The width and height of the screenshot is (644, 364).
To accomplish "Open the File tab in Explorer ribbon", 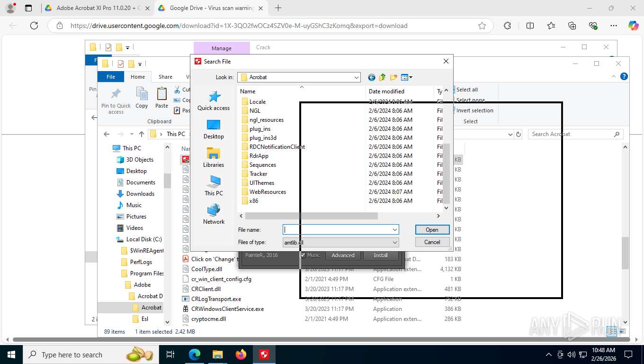I will click(111, 77).
